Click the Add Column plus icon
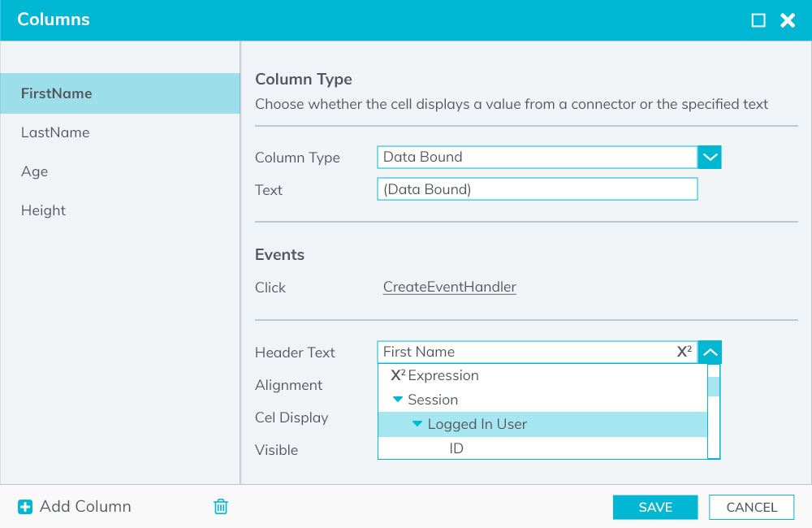This screenshot has width=812, height=528. pyautogui.click(x=25, y=507)
